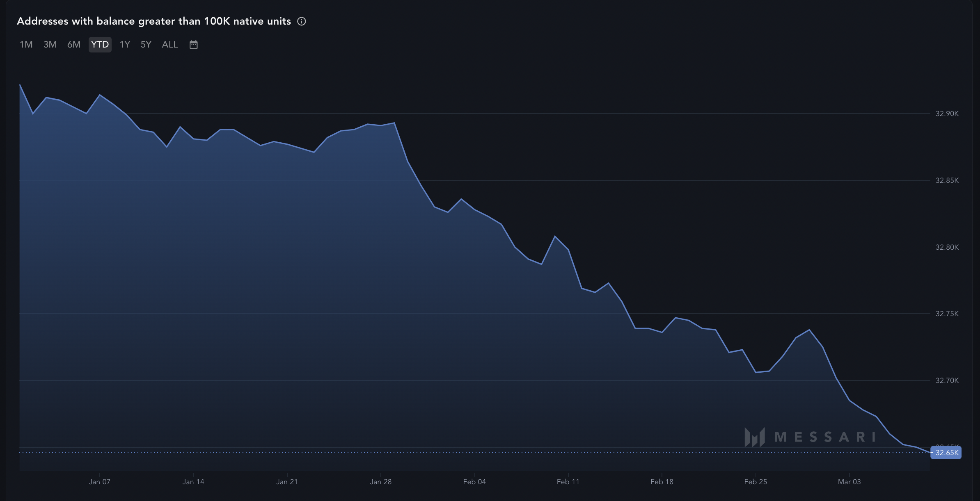Click the Jan 07 x-axis date label

(x=99, y=482)
